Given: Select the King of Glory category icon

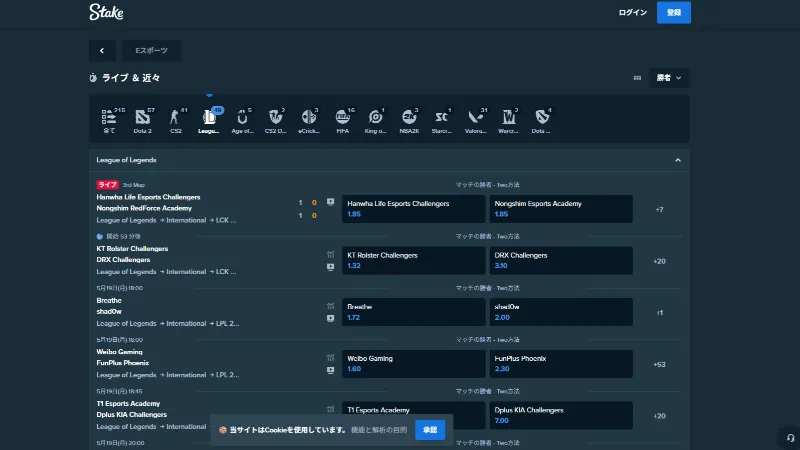Looking at the screenshot, I should [376, 121].
